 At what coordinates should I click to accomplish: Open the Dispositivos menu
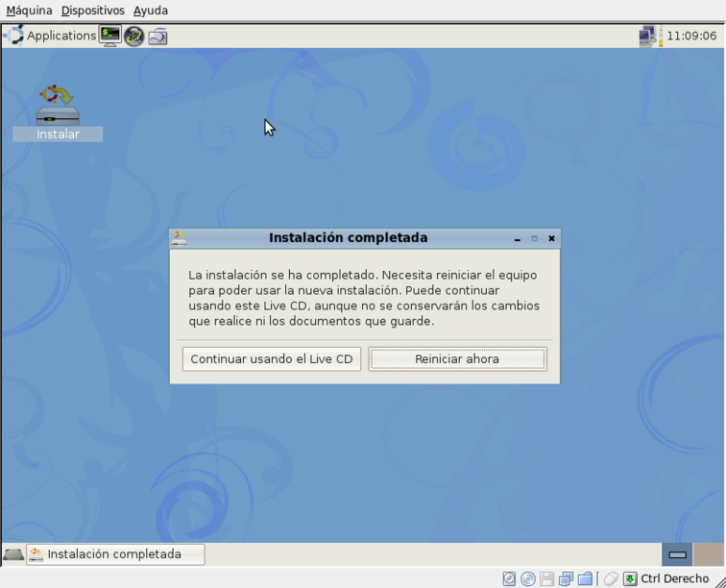(92, 11)
